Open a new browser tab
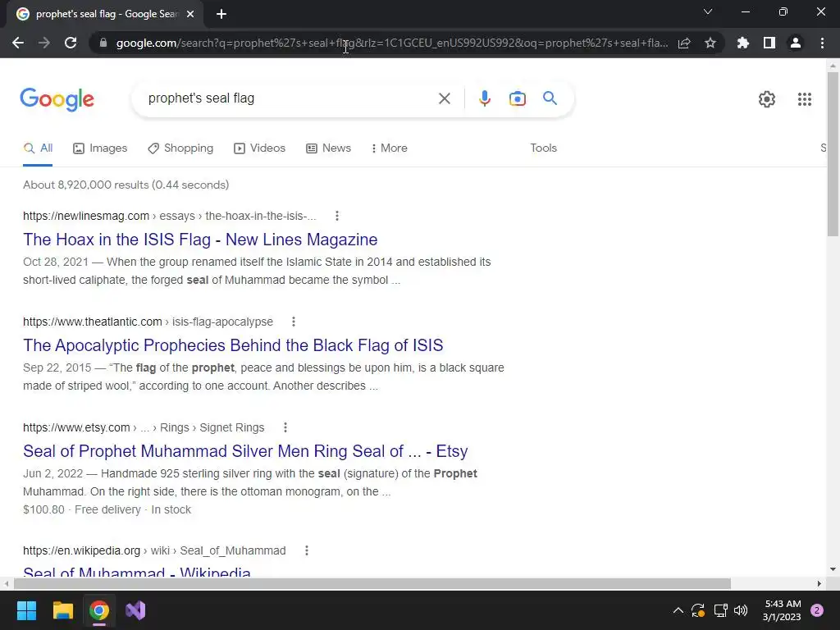 [221, 14]
